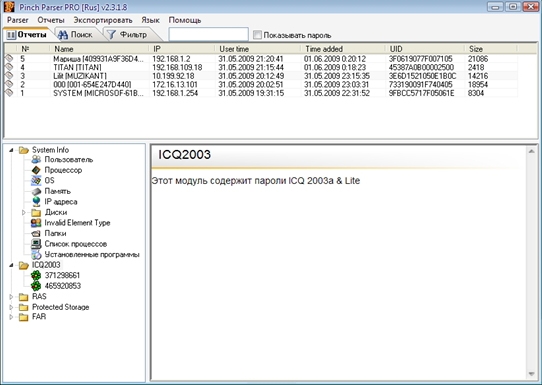Screen dimensions: 542x385
Task: Select the Список процессов tree label
Action: point(76,244)
